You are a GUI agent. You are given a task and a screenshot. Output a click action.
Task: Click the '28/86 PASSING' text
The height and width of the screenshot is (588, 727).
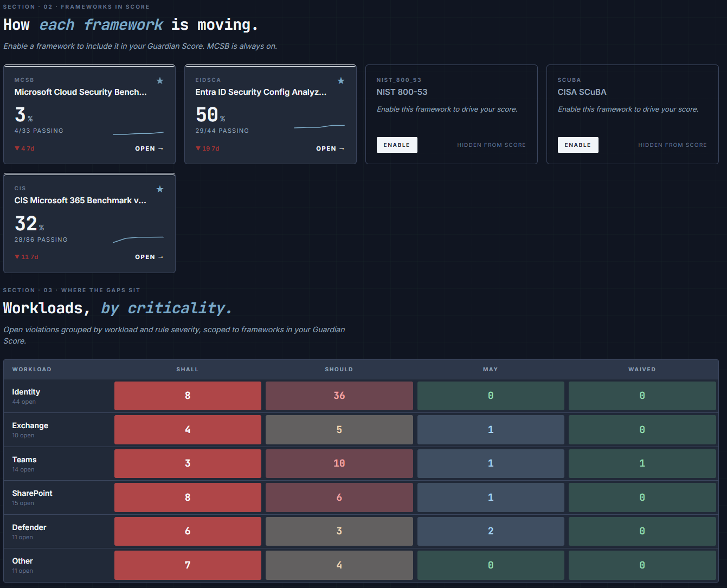coord(41,240)
